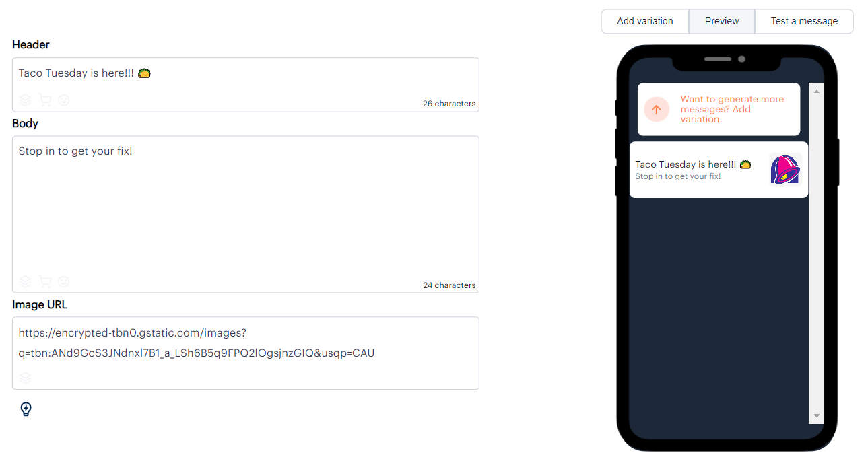The width and height of the screenshot is (868, 459).
Task: Click the Add variation button
Action: (645, 22)
